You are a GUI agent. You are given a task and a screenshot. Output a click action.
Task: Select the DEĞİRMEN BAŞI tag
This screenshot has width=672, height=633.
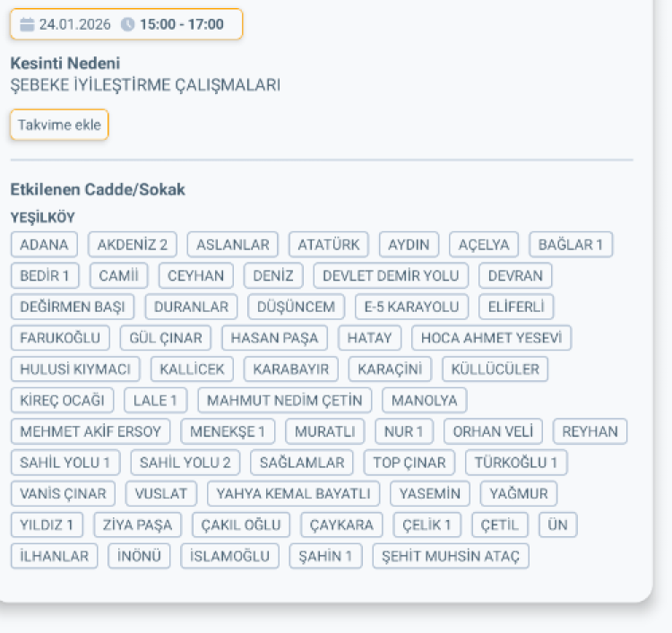click(x=73, y=307)
